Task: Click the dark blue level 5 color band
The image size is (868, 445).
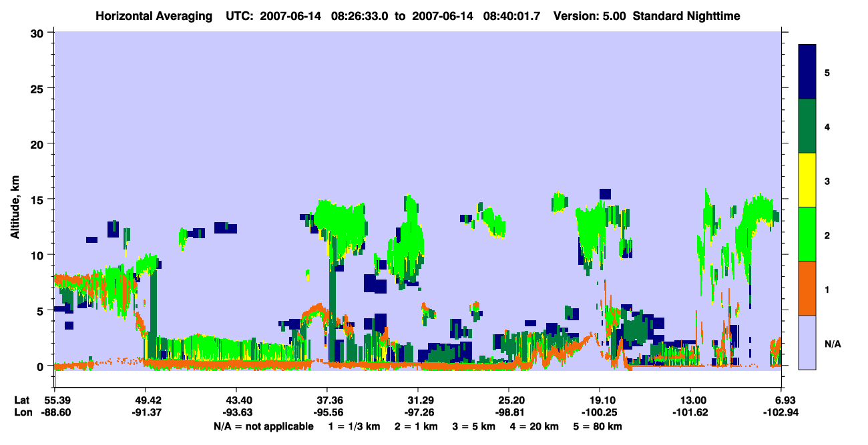Action: (x=807, y=72)
